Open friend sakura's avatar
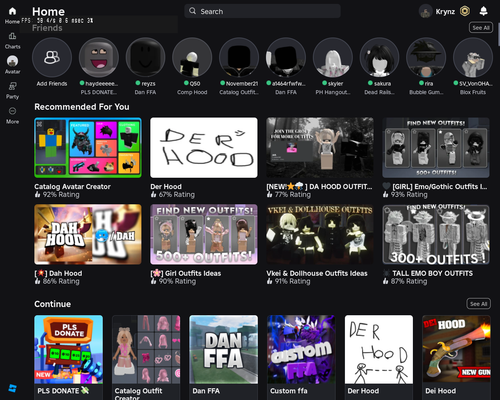 point(379,57)
